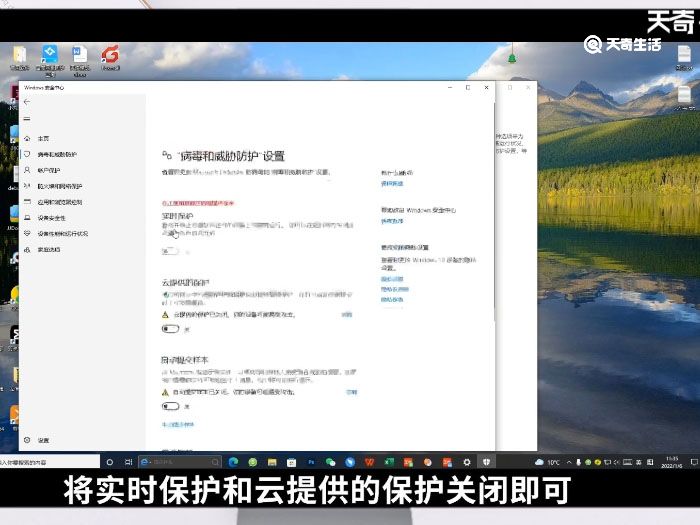Click the Cortana circle on taskbar
This screenshot has width=700, height=525.
[x=109, y=462]
